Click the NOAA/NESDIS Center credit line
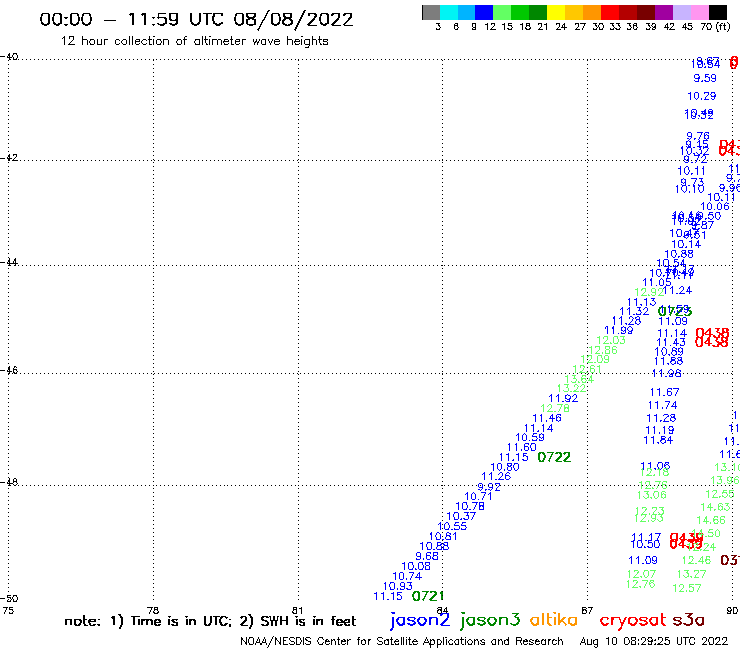 click(x=402, y=641)
